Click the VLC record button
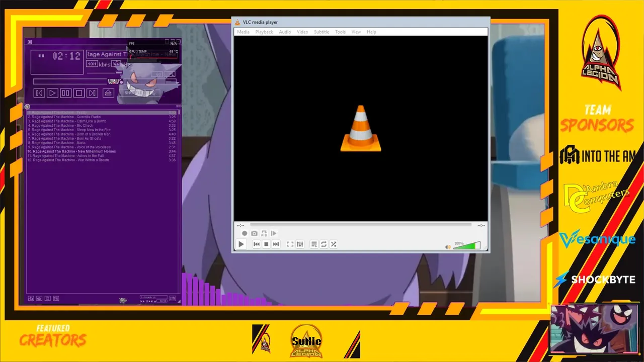This screenshot has width=644, height=362. (x=245, y=233)
